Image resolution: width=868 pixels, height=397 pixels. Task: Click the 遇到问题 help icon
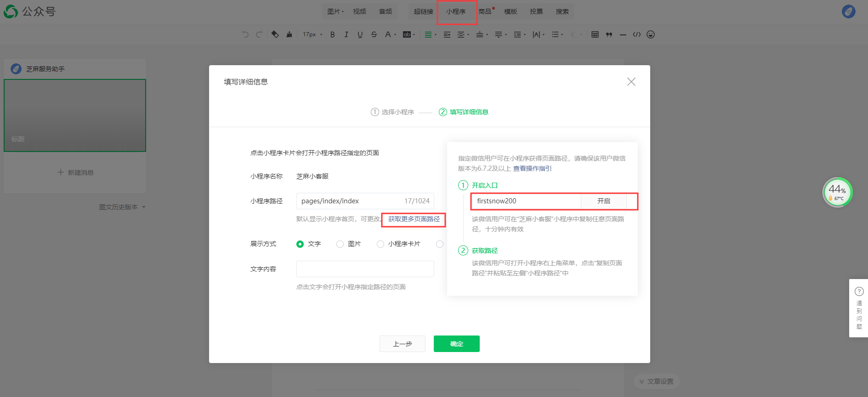click(859, 291)
